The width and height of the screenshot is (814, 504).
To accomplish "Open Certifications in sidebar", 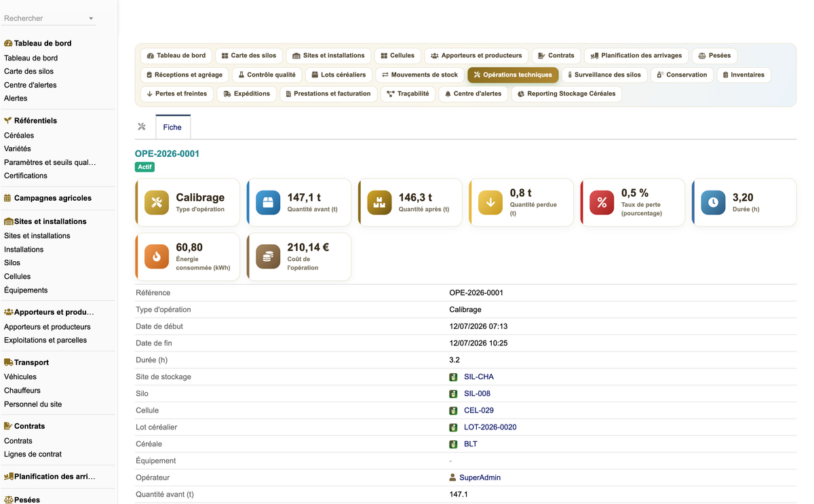I will (26, 176).
